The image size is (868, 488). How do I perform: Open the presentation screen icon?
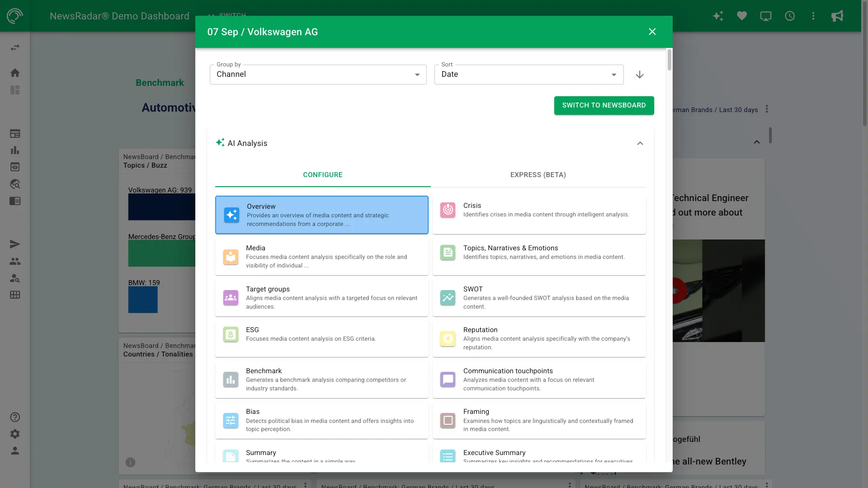[766, 16]
